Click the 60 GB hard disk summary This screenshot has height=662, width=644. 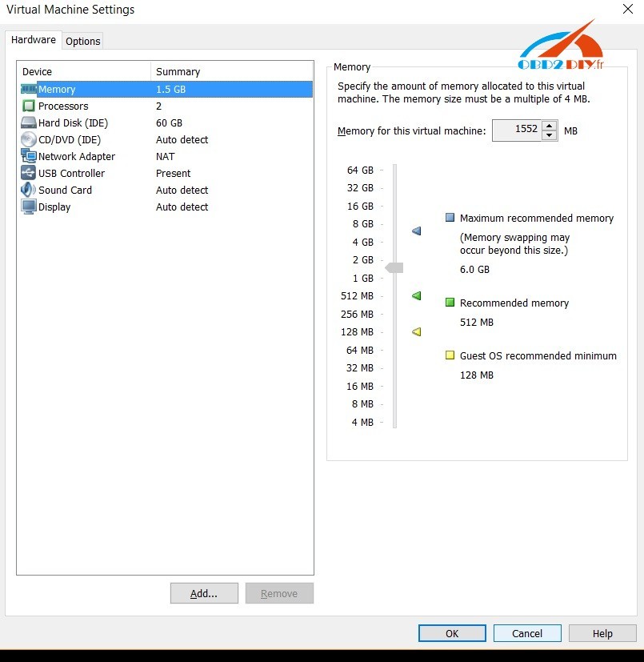pos(170,122)
